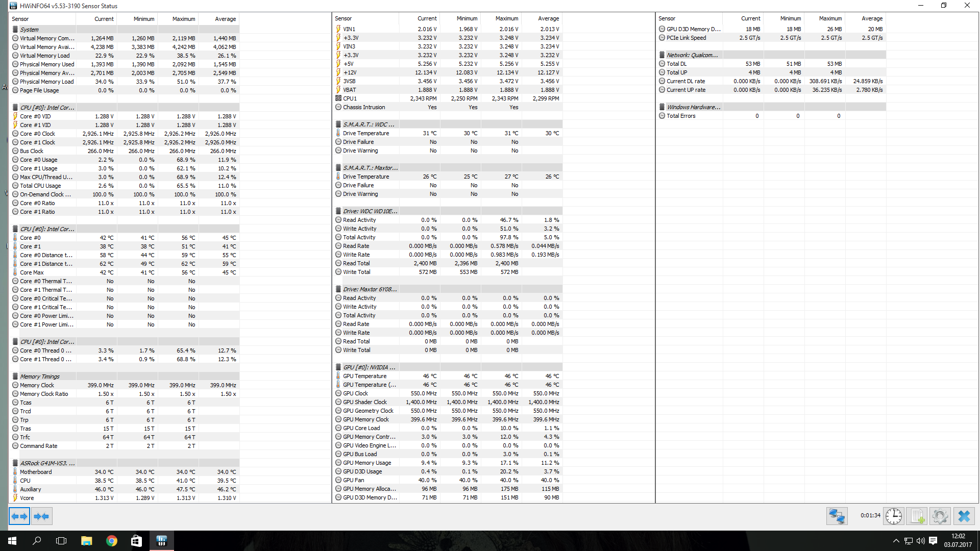Click the Maximum column header in the left panel
This screenshot has height=551, width=980.
click(183, 19)
